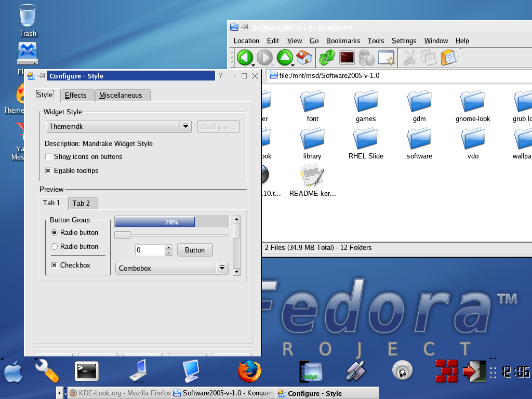Click the grey Forward arrow in Konqueror
Viewport: 532px width, 399px height.
click(264, 57)
